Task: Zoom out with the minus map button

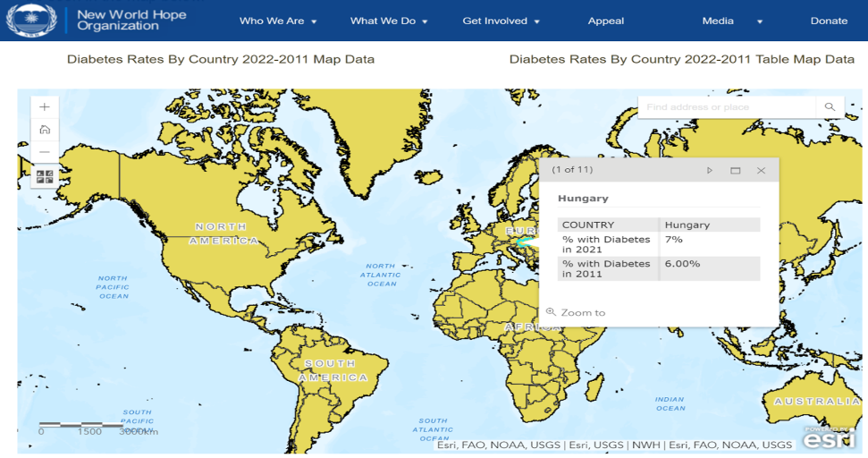Action: click(45, 152)
